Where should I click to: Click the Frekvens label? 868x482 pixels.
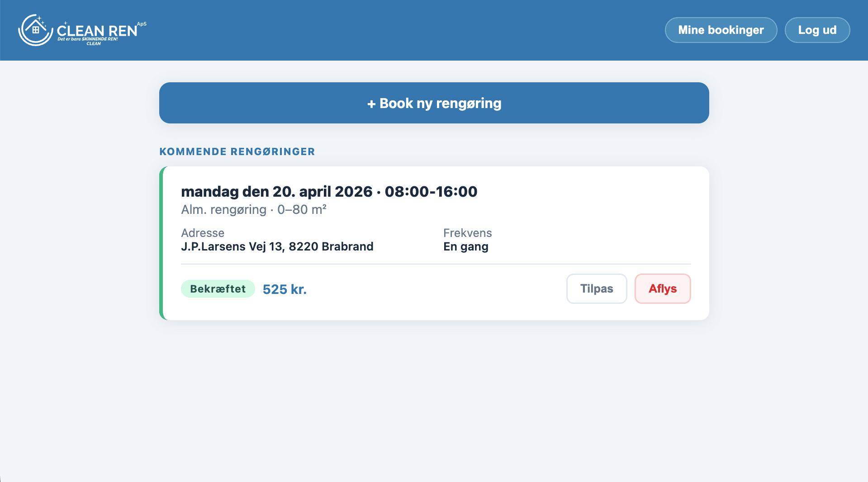tap(467, 233)
